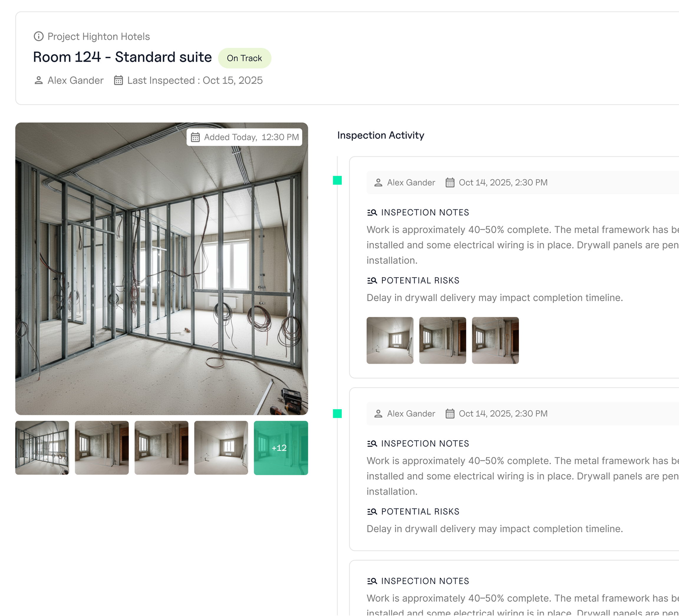Click the On Track status badge
Screen dimensions: 679x616
point(245,58)
